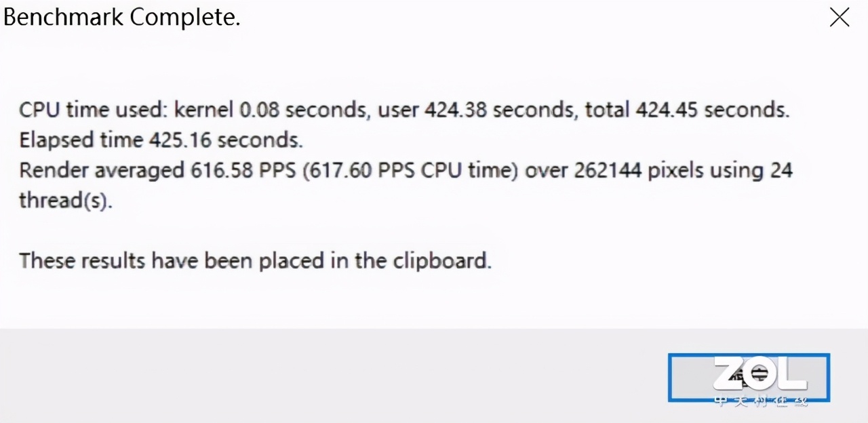Select the Benchmark Complete title text

coord(121,17)
